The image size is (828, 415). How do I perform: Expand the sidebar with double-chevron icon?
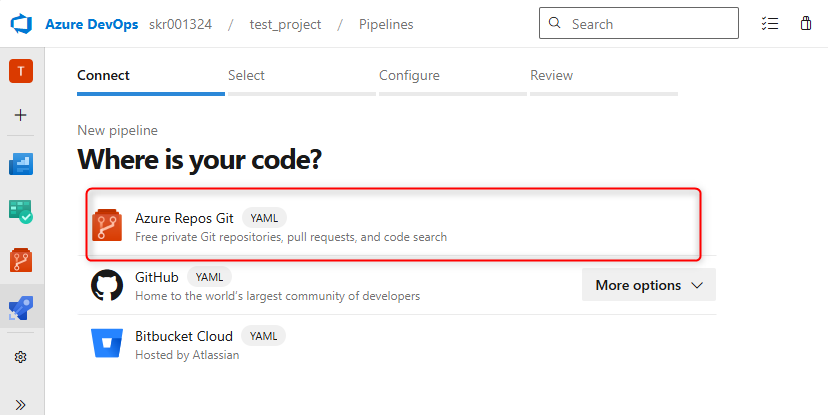click(21, 405)
